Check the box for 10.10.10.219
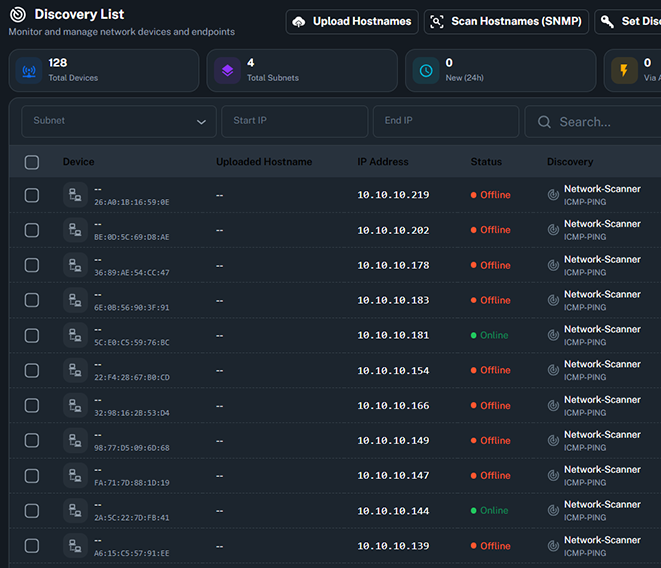The image size is (661, 568). tap(32, 195)
